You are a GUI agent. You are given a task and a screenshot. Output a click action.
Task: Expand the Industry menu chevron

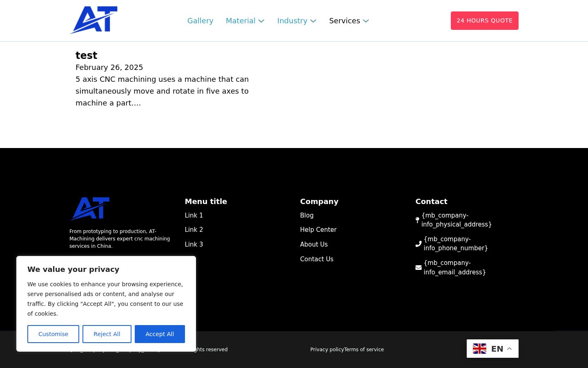[313, 21]
